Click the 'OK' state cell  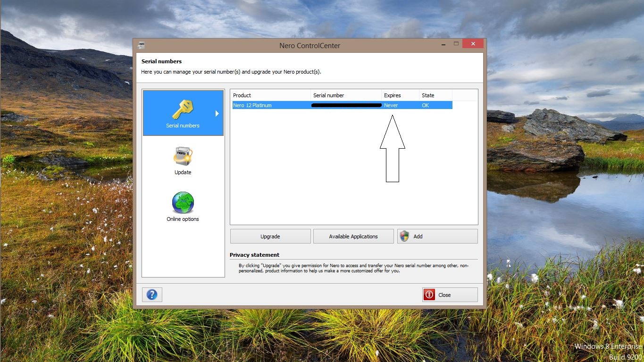pyautogui.click(x=426, y=105)
